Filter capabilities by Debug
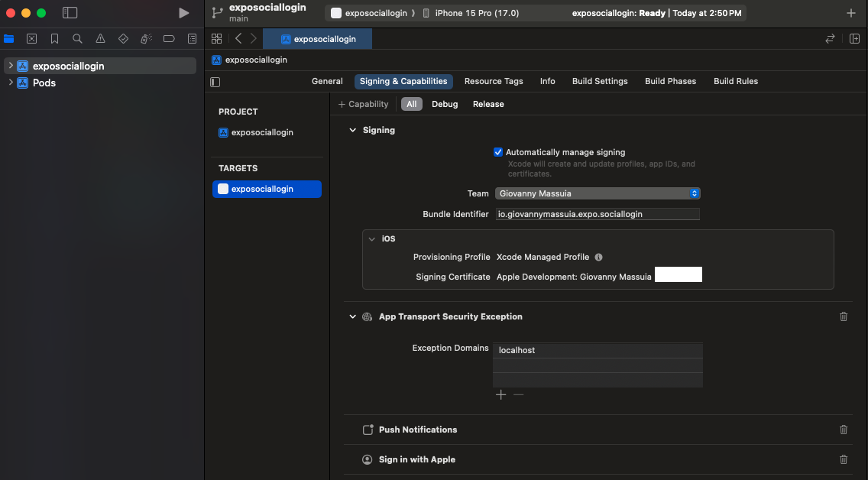Viewport: 868px width, 480px height. [445, 104]
